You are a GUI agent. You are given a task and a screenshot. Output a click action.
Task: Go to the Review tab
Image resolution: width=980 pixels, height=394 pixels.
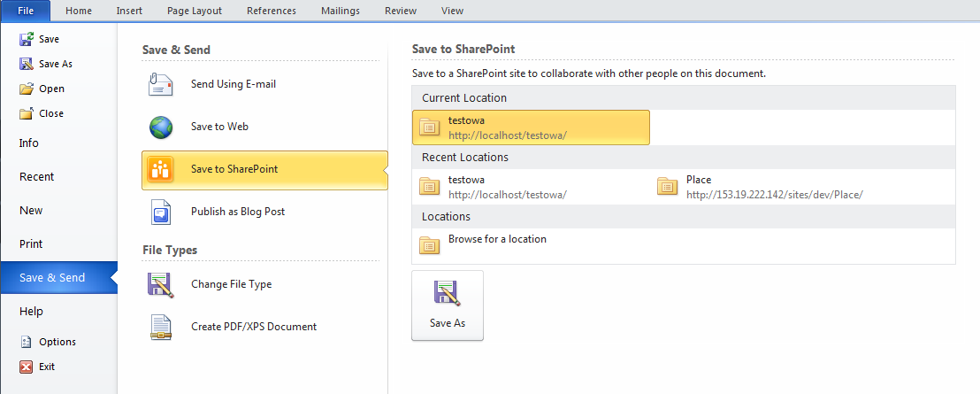(x=401, y=11)
